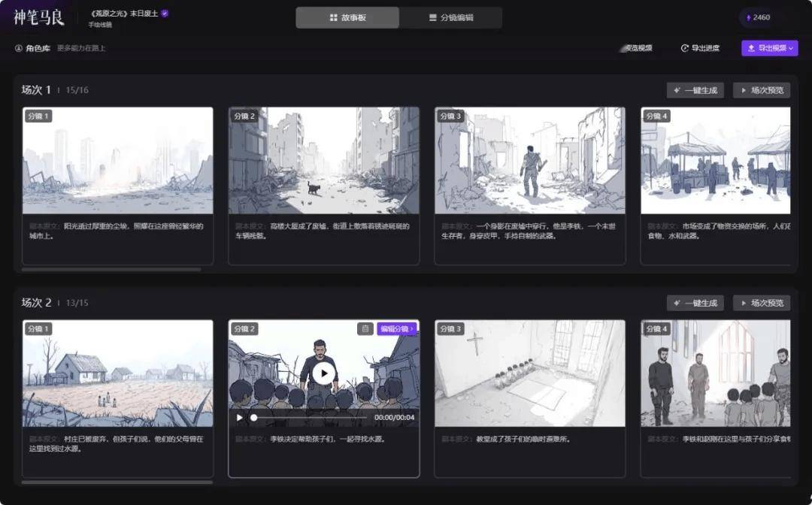The width and height of the screenshot is (812, 505).
Task: Click the 神笔马良 logo
Action: coord(39,17)
